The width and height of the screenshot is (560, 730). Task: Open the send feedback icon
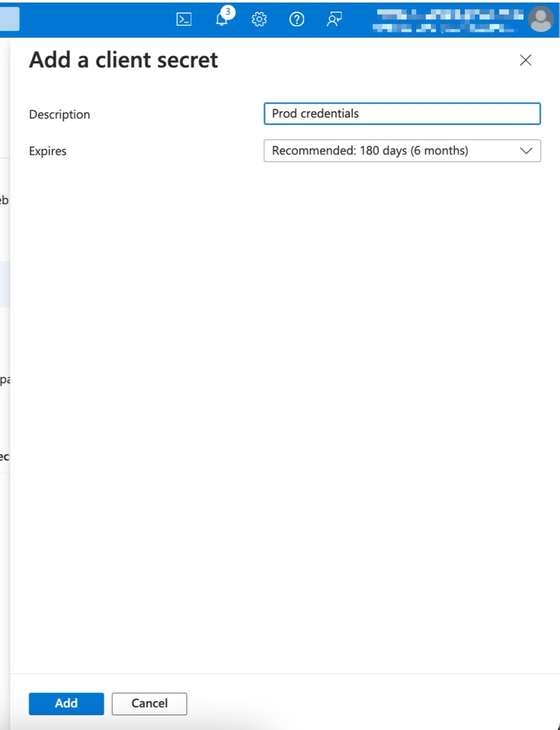pyautogui.click(x=333, y=19)
